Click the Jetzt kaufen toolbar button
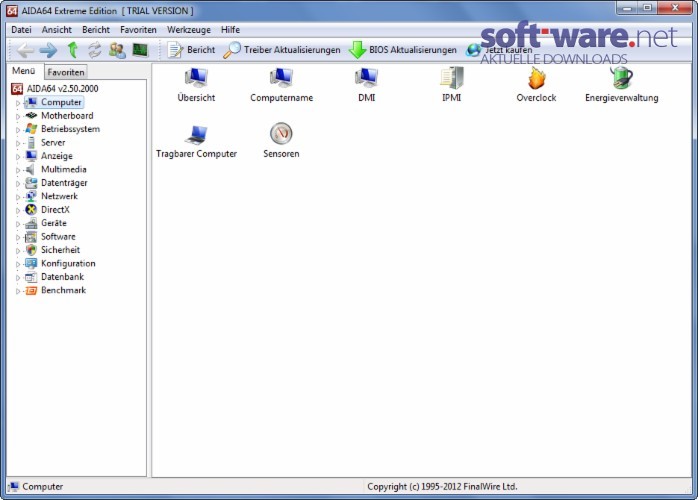This screenshot has width=698, height=500. coord(499,50)
